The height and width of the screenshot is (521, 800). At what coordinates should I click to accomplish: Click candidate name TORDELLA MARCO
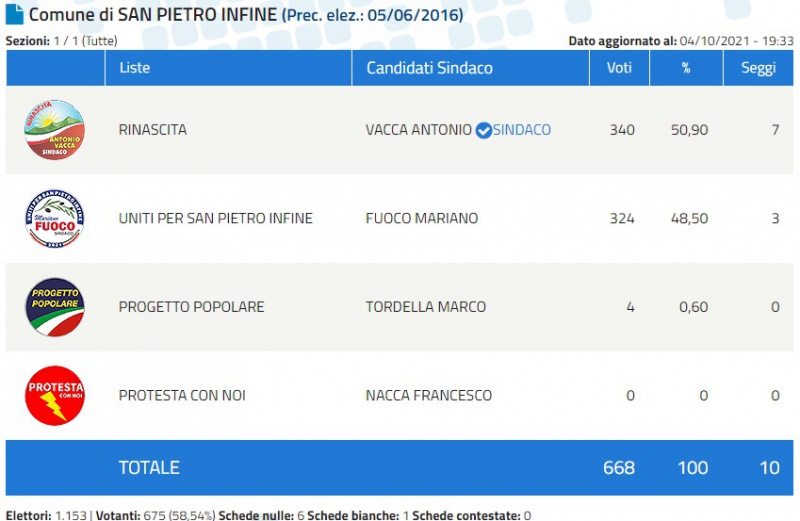pyautogui.click(x=425, y=307)
